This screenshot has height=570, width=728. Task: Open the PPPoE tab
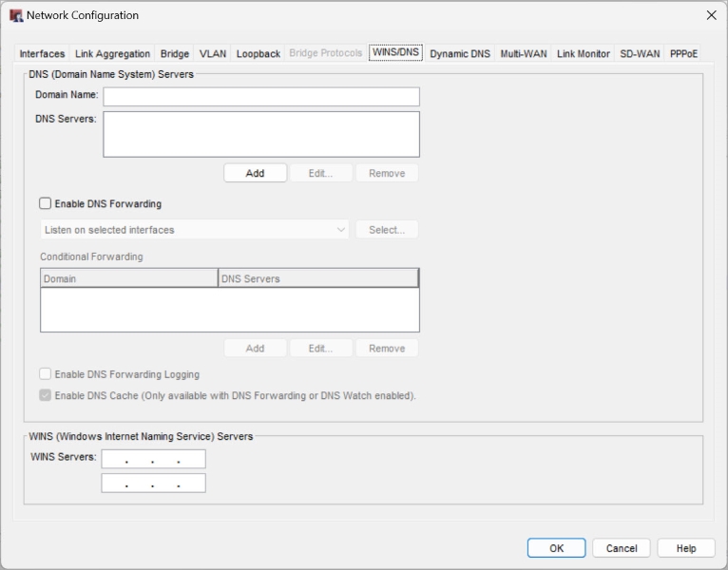point(683,54)
